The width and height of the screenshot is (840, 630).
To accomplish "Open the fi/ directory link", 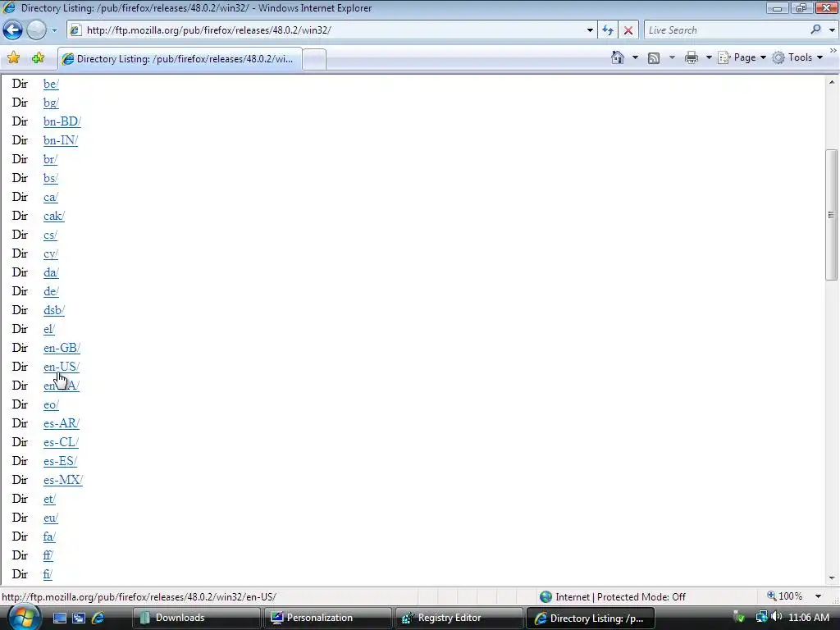I will (48, 574).
